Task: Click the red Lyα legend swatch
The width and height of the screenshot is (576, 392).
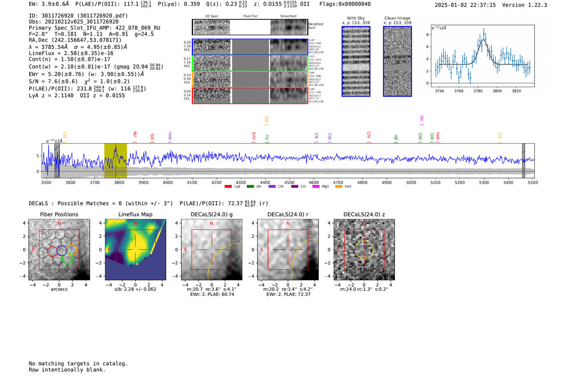Action: 228,186
